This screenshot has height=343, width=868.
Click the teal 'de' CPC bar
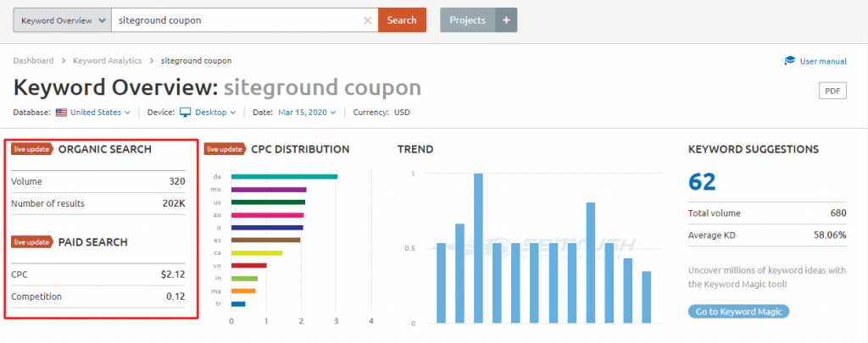284,176
